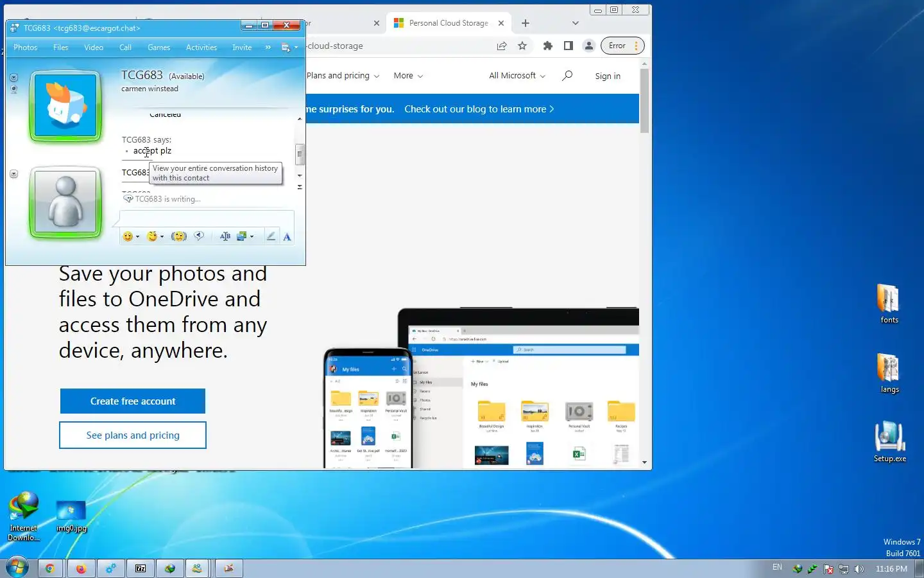Open the dropdown arrow next to emoticon smiley
Viewport: 924px width, 578px height.
[137, 237]
